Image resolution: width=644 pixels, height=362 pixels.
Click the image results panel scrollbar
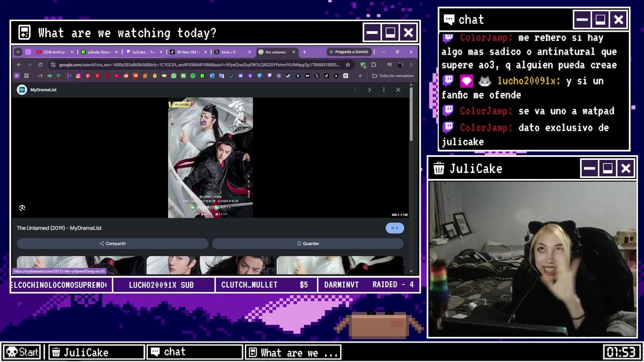click(x=411, y=116)
